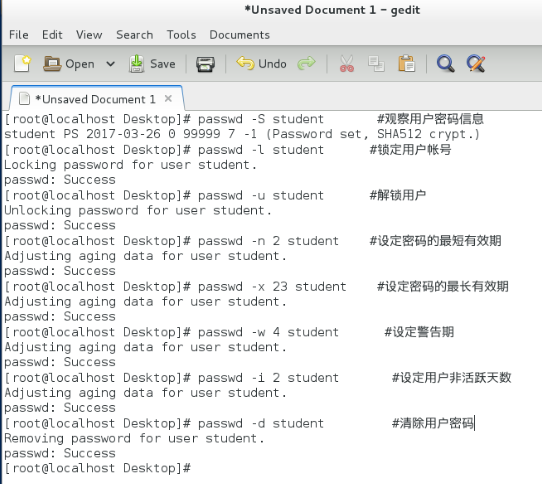
Task: Click the Cut scissors icon
Action: tap(347, 64)
